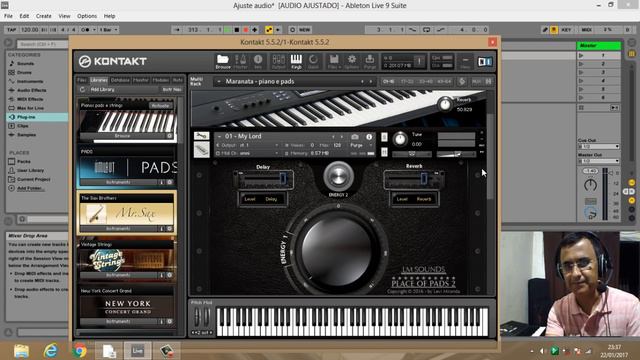Click the TAP tempo button

point(11,30)
